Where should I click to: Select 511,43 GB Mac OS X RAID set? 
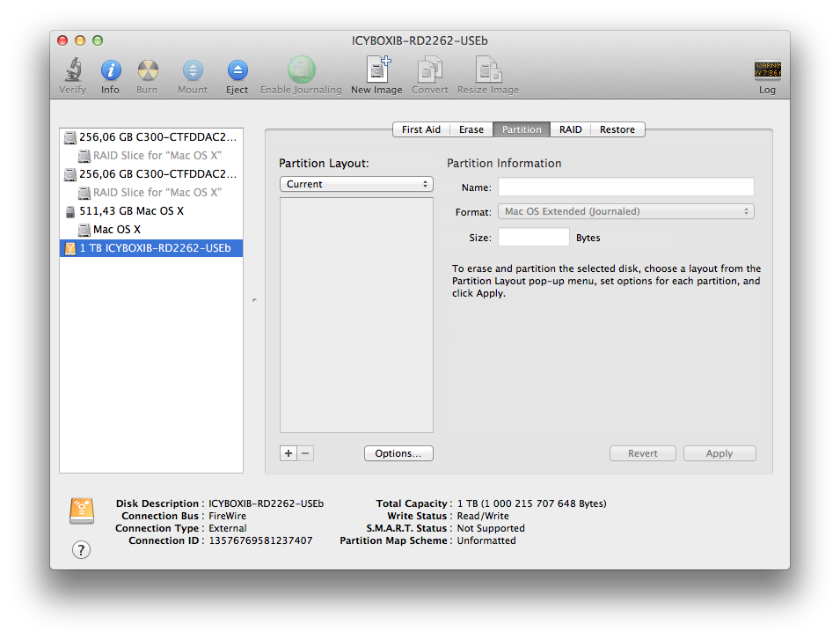point(151,211)
